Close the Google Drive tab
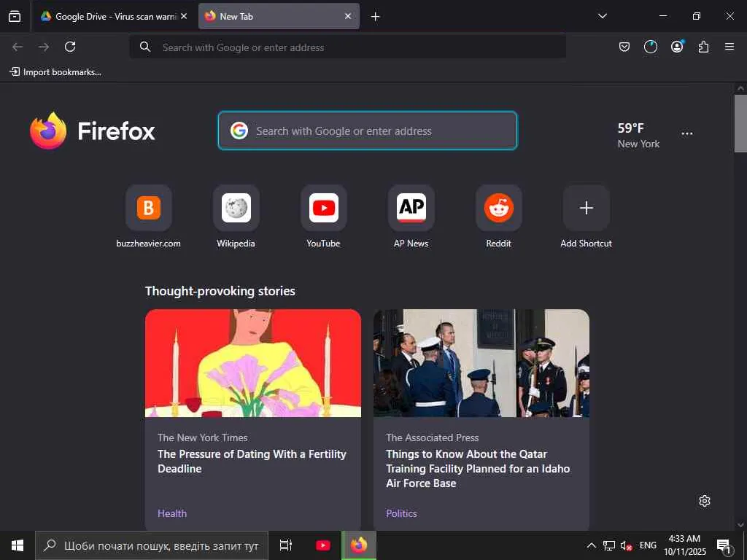Screen dimensions: 747x560 click(x=184, y=16)
